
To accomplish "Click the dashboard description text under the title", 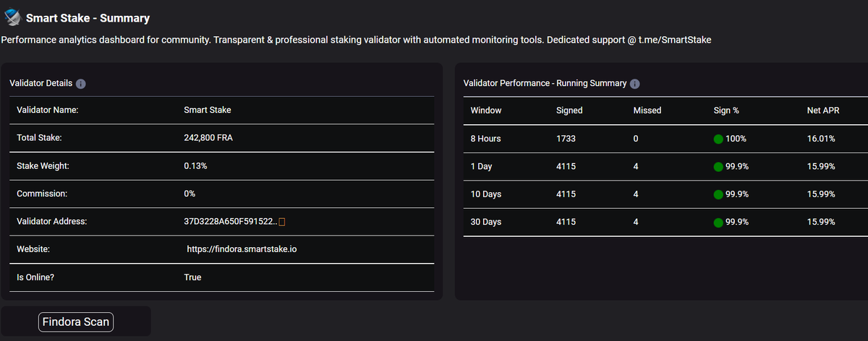I will (x=357, y=41).
